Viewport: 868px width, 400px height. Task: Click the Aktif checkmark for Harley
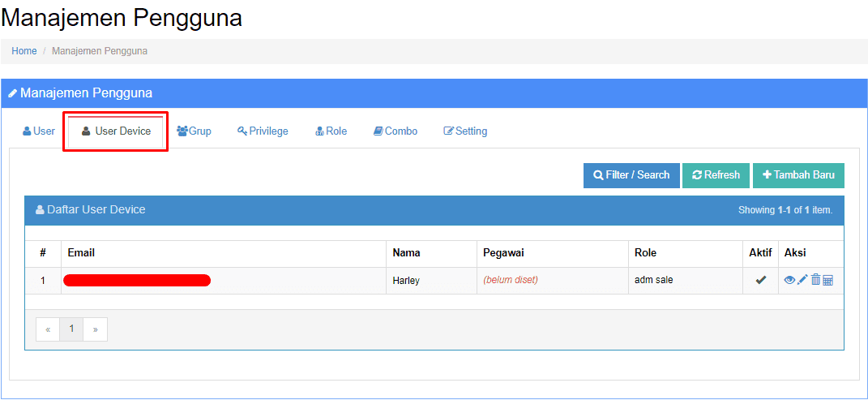point(760,280)
